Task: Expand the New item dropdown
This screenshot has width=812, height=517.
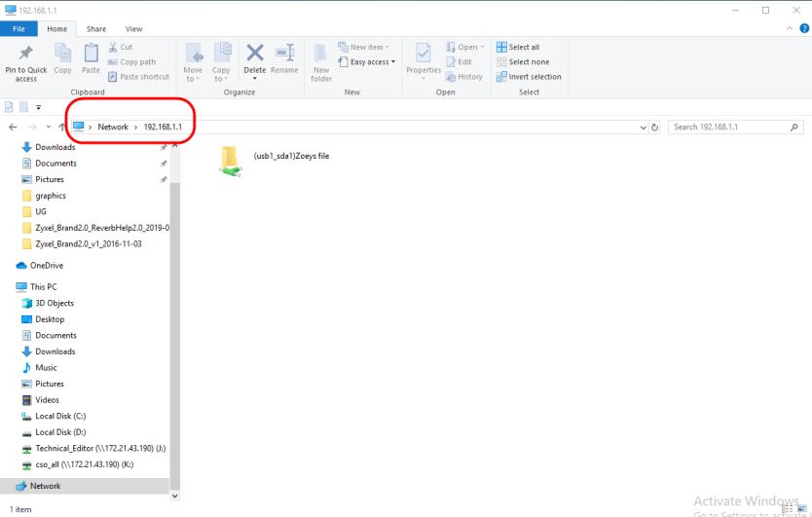Action: [x=363, y=47]
